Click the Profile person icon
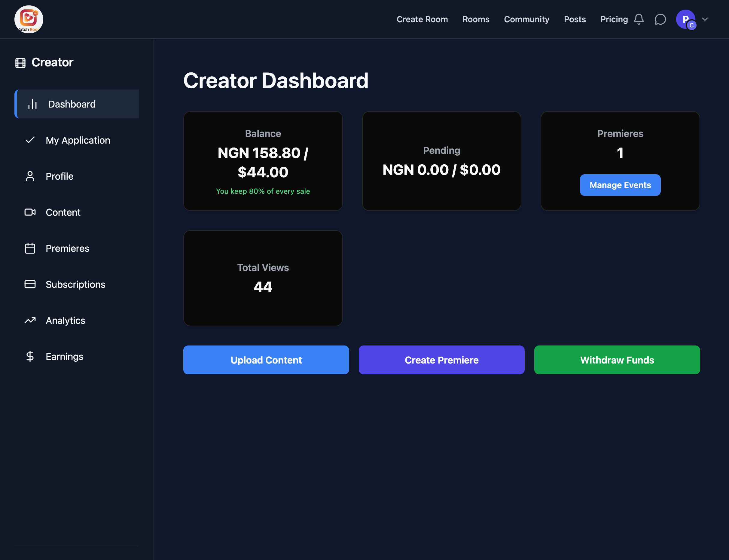The height and width of the screenshot is (560, 729). (x=30, y=176)
